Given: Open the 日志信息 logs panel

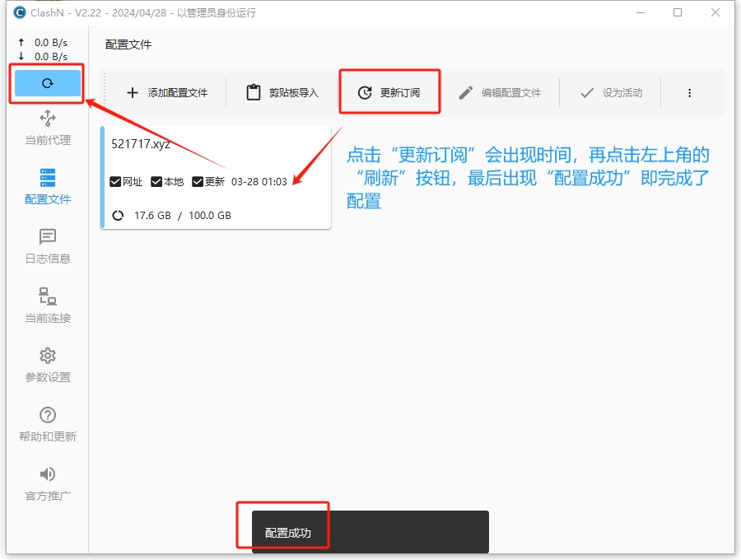Looking at the screenshot, I should pos(47,245).
